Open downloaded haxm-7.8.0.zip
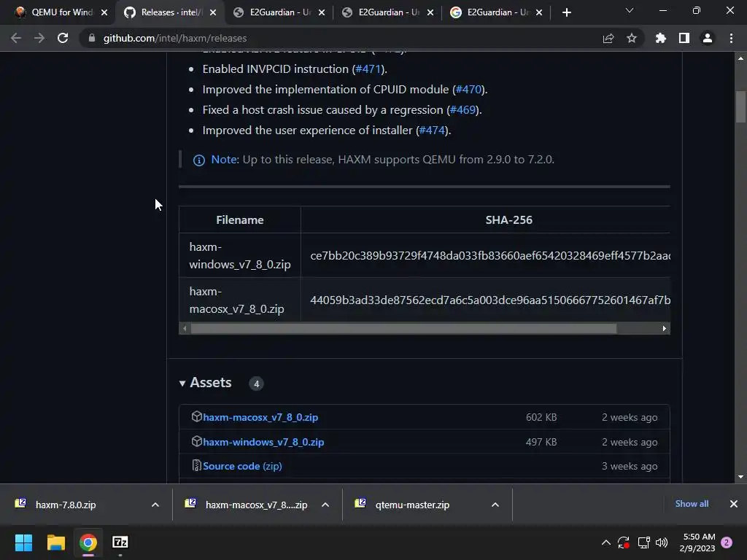Image resolution: width=747 pixels, height=560 pixels. [66, 505]
